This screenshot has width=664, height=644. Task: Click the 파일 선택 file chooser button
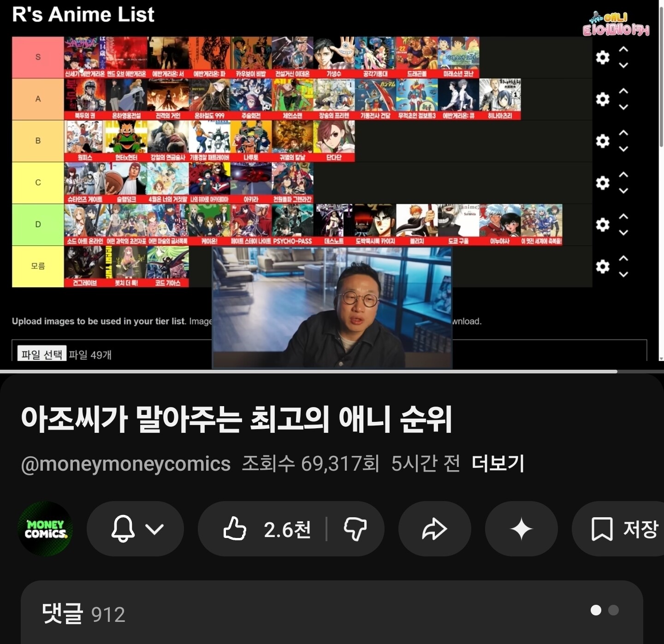[x=41, y=354]
